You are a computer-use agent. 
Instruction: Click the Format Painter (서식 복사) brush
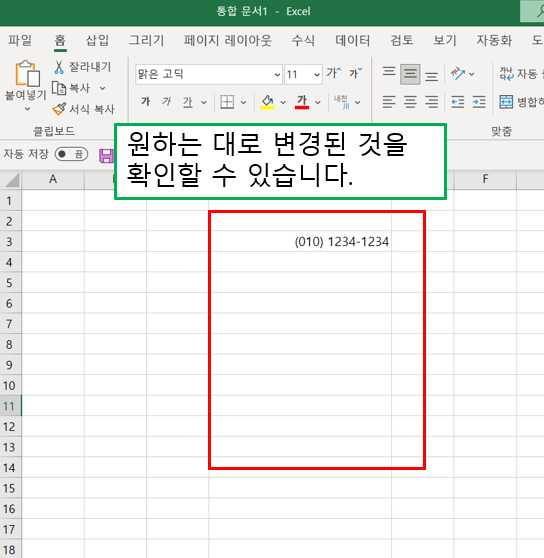click(59, 109)
